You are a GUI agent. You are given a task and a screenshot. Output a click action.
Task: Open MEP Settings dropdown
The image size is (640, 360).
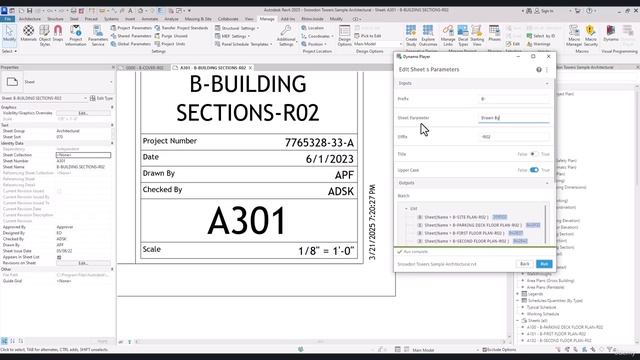coord(233,36)
